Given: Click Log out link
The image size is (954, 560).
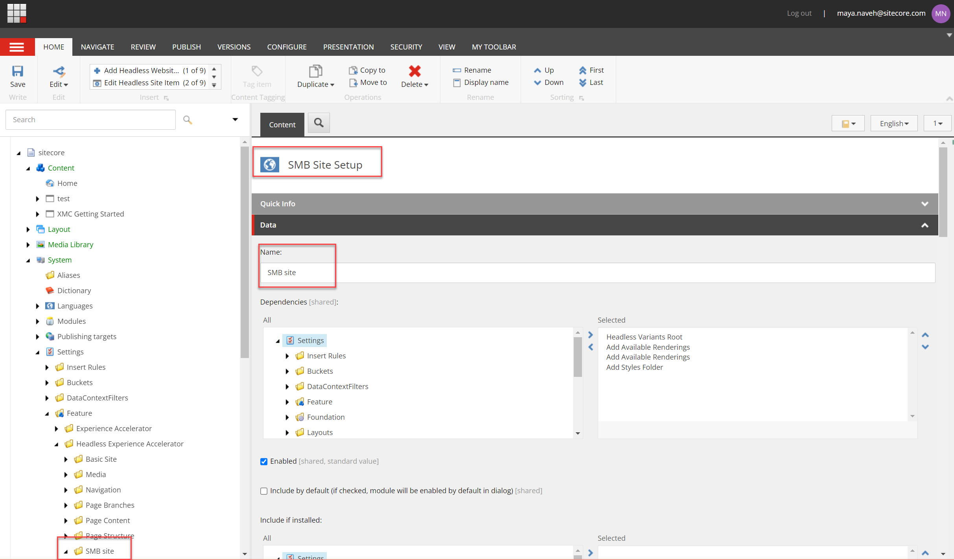Looking at the screenshot, I should tap(799, 13).
